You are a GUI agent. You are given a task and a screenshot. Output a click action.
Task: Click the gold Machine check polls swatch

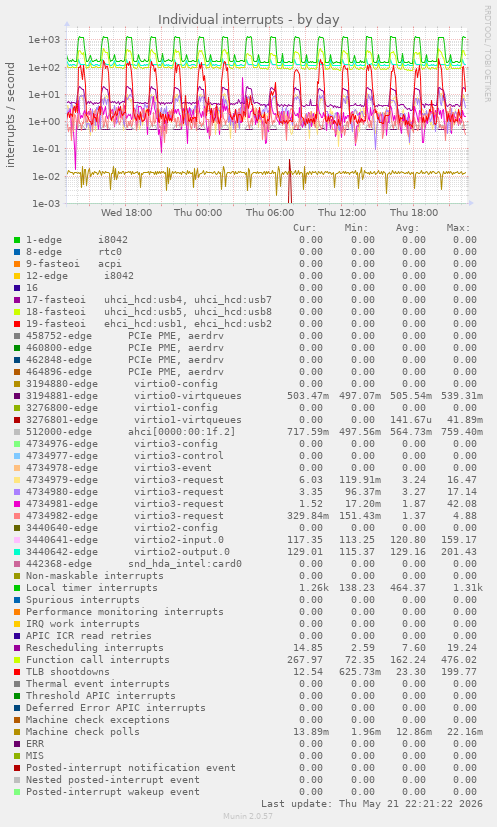[17, 732]
